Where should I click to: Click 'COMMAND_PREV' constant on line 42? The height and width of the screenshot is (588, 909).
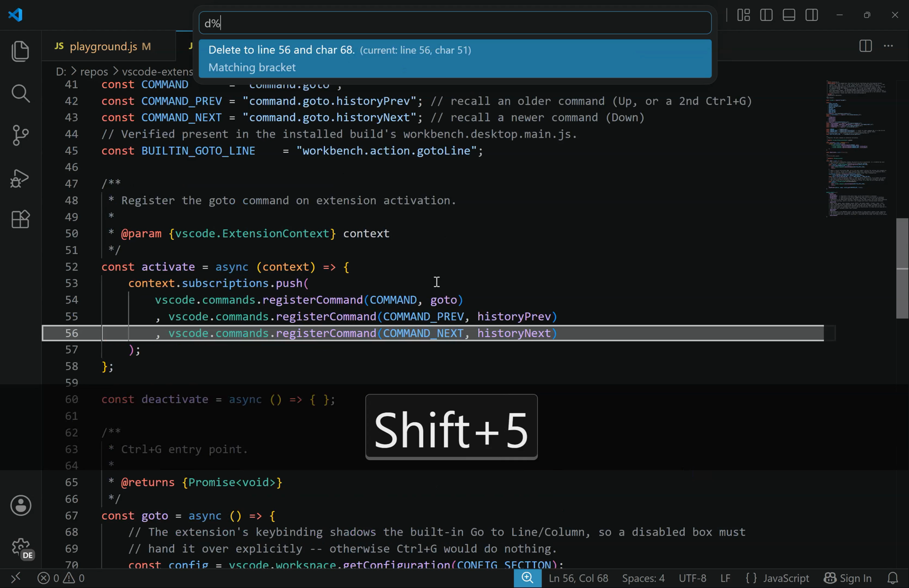(x=181, y=101)
